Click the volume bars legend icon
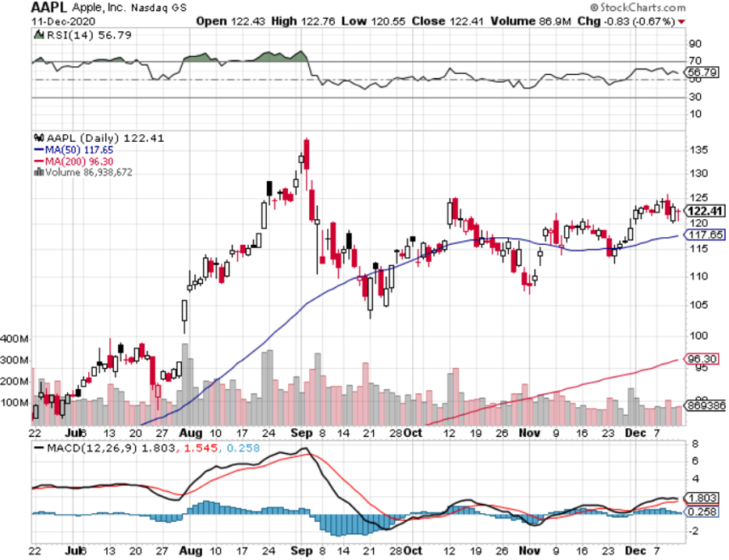 [39, 172]
